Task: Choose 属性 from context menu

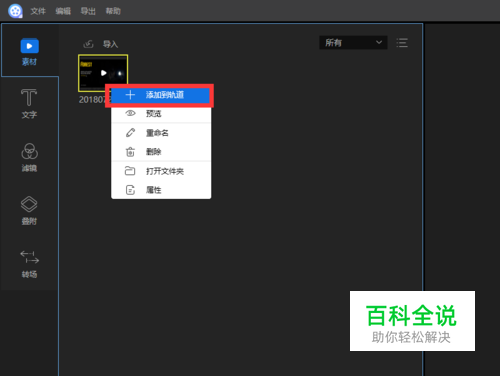Action: coord(161,190)
